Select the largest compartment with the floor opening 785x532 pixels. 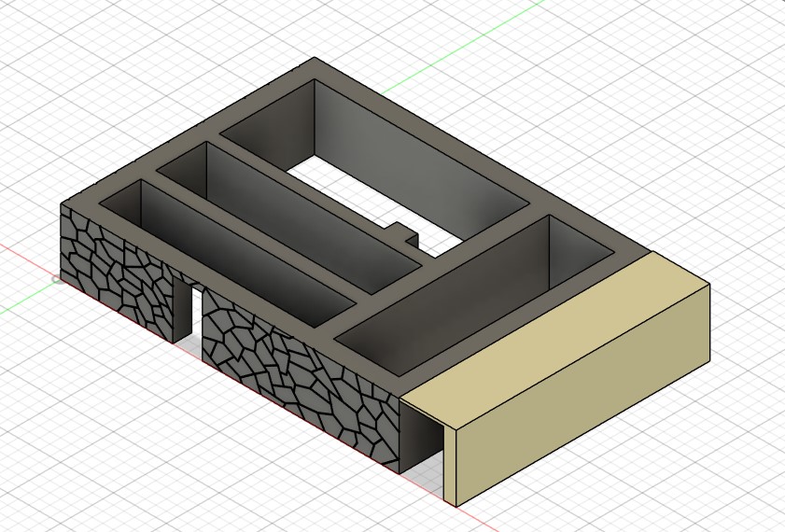coord(375,168)
